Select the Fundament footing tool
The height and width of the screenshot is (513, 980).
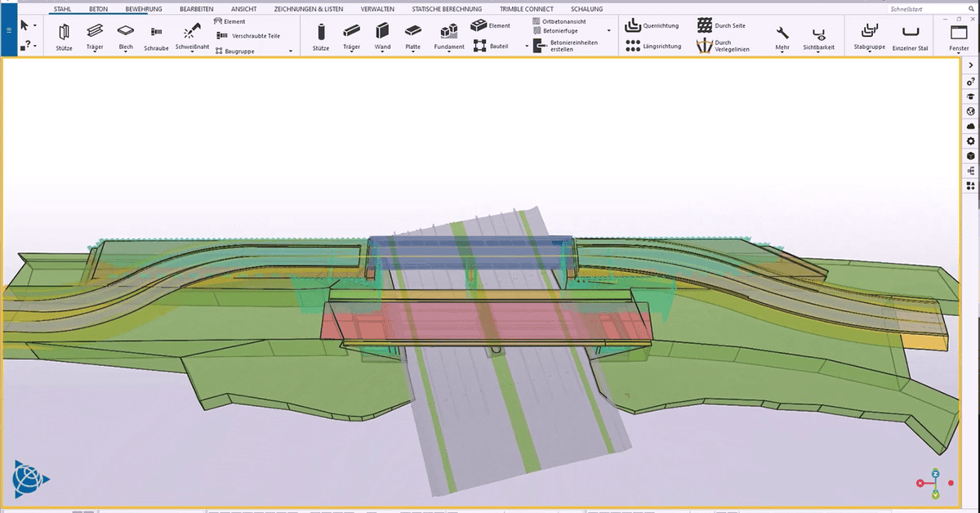pos(449,35)
